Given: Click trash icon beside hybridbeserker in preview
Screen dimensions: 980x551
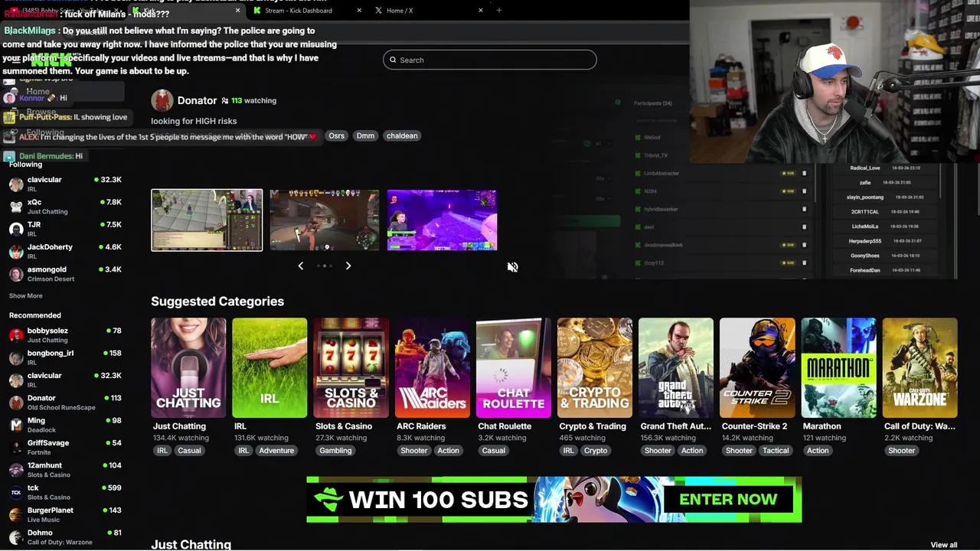Looking at the screenshot, I should pyautogui.click(x=804, y=209).
